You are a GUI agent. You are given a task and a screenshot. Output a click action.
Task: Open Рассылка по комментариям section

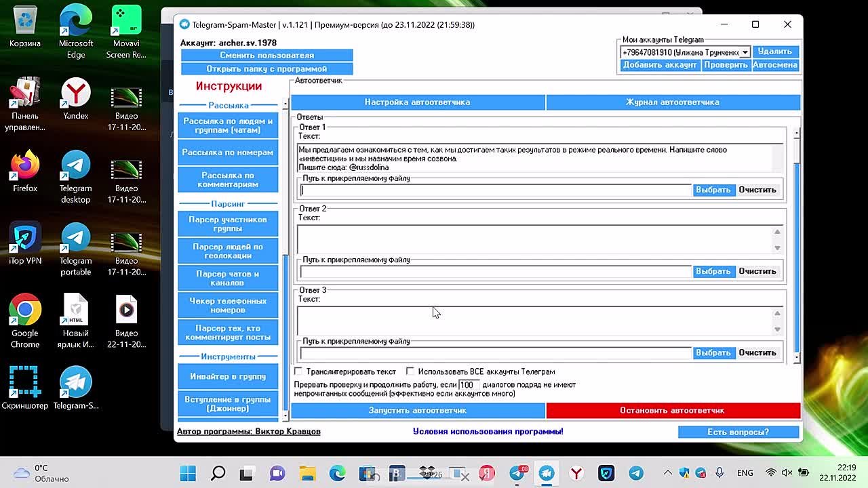point(228,180)
